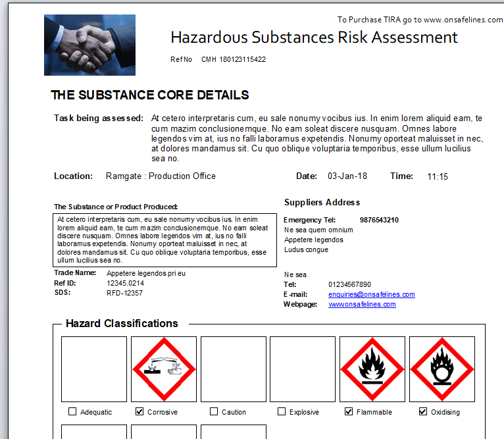Click the 'Webpage:' label
This screenshot has height=439, width=504.
300,304
